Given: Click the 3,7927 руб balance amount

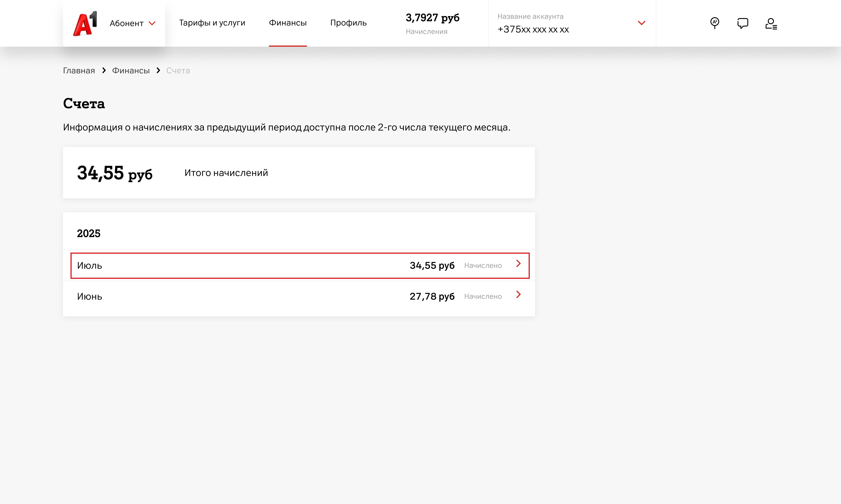Looking at the screenshot, I should tap(432, 18).
